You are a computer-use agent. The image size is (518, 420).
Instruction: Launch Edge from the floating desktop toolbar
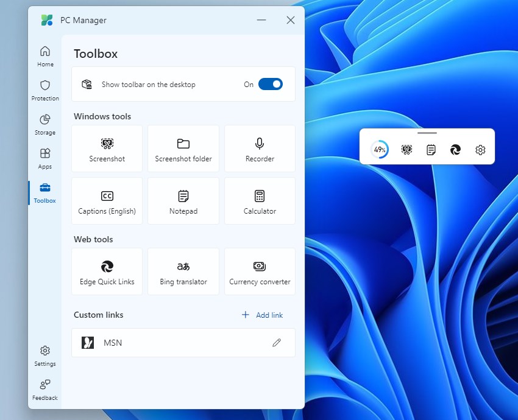coord(455,149)
